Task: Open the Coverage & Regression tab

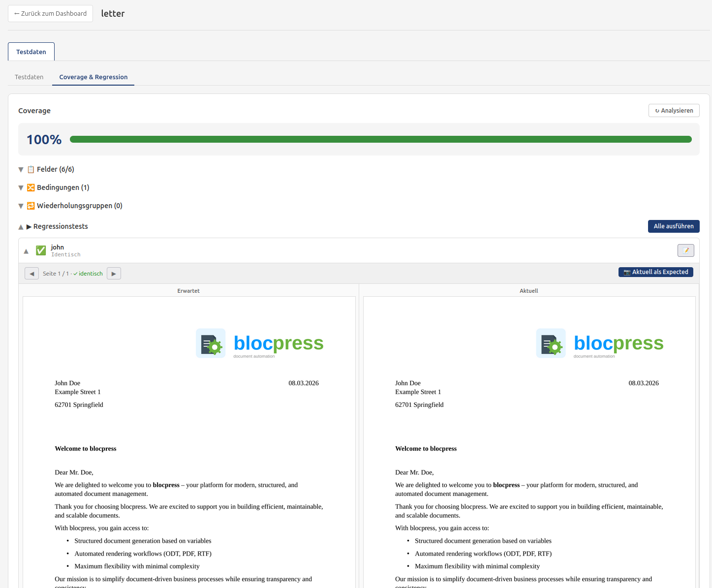Action: click(93, 77)
